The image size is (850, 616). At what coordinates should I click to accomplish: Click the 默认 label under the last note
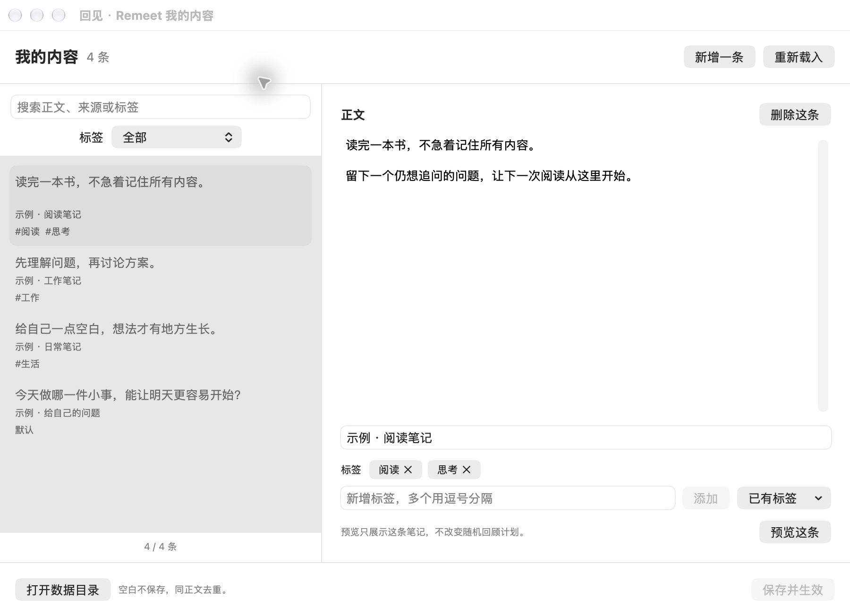pyautogui.click(x=24, y=430)
